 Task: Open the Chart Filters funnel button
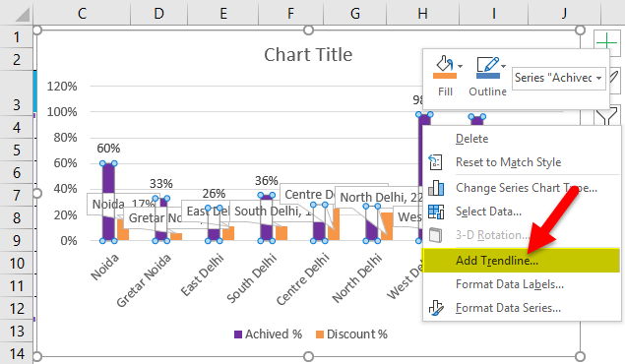606,116
